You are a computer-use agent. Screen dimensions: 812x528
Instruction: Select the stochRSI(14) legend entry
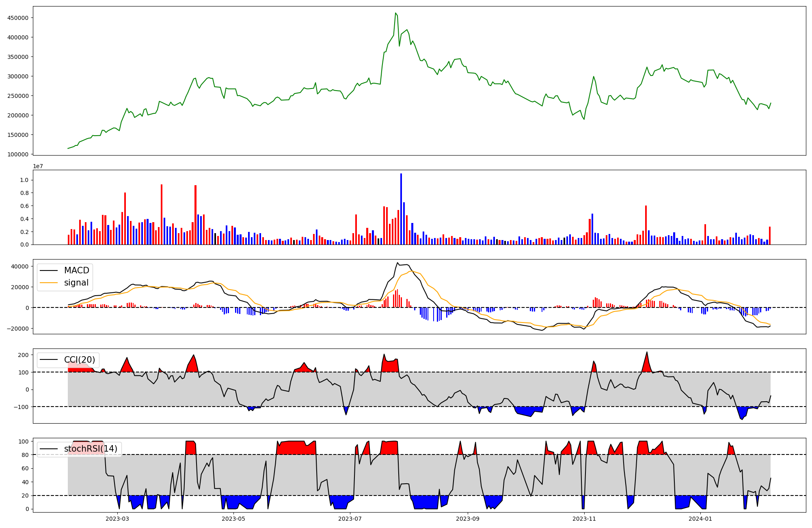coord(90,449)
